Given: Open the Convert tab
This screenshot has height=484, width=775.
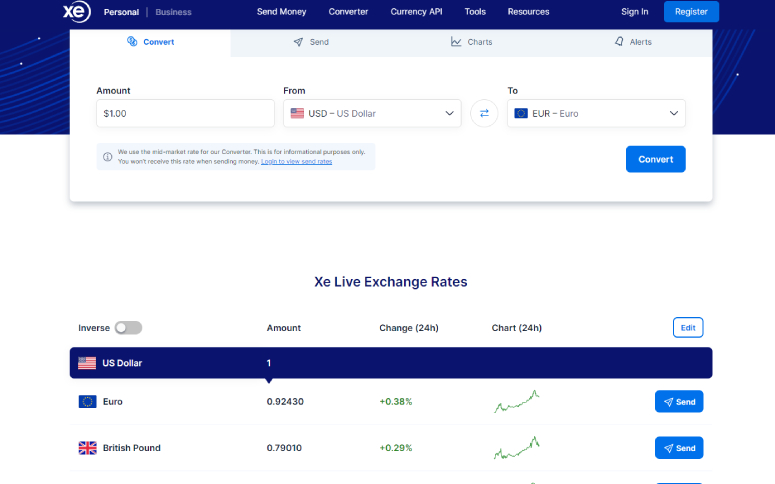Looking at the screenshot, I should 150,43.
